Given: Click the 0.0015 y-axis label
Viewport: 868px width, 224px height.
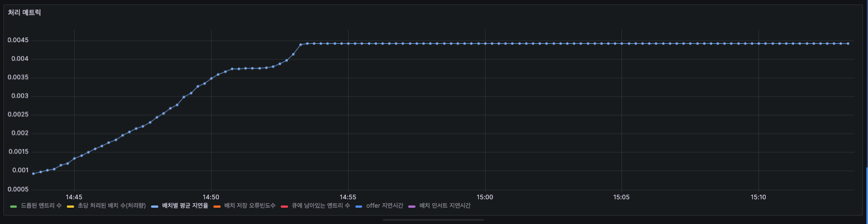Looking at the screenshot, I should coord(18,152).
